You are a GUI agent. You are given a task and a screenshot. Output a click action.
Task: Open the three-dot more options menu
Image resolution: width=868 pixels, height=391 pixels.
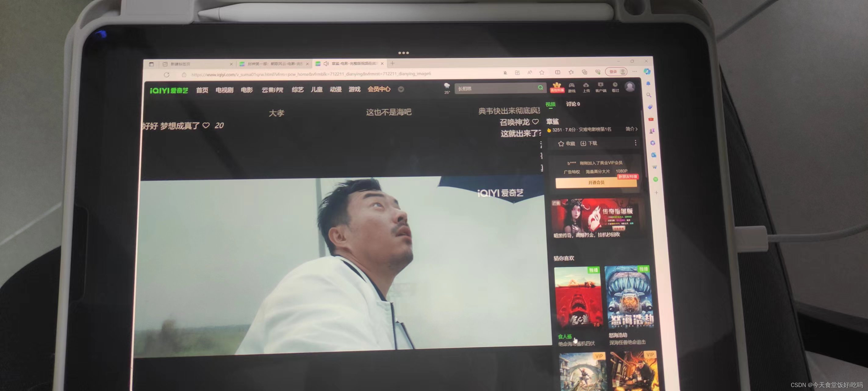[x=635, y=143]
